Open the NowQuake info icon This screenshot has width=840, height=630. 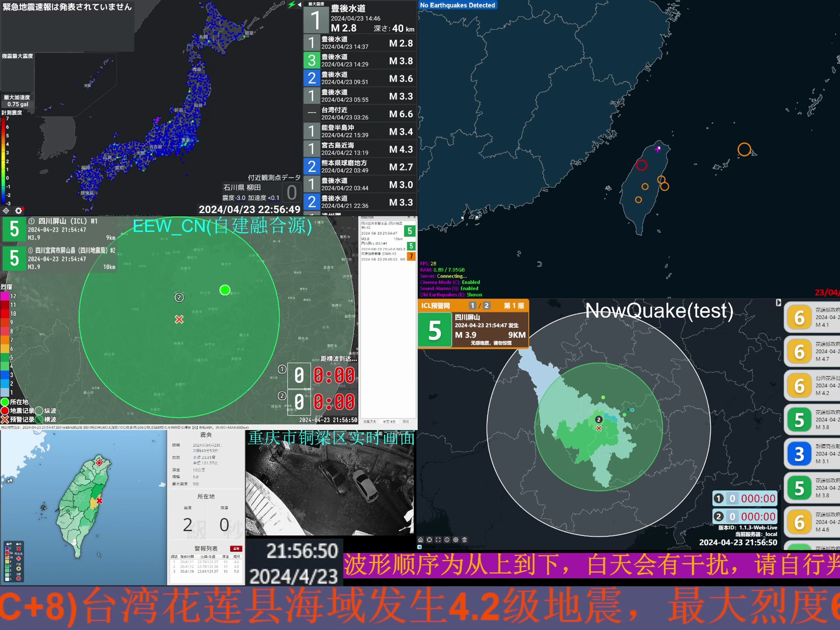[447, 540]
